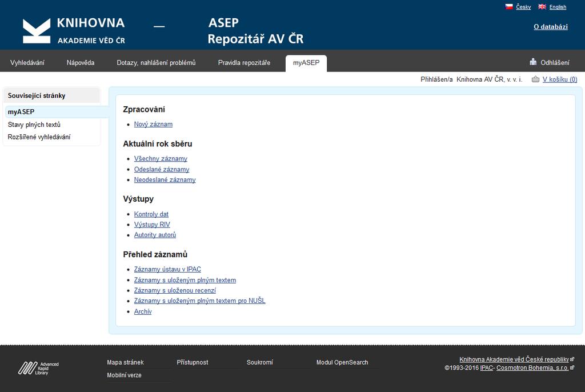Open the Archiv link
The width and height of the screenshot is (585, 392).
(143, 311)
